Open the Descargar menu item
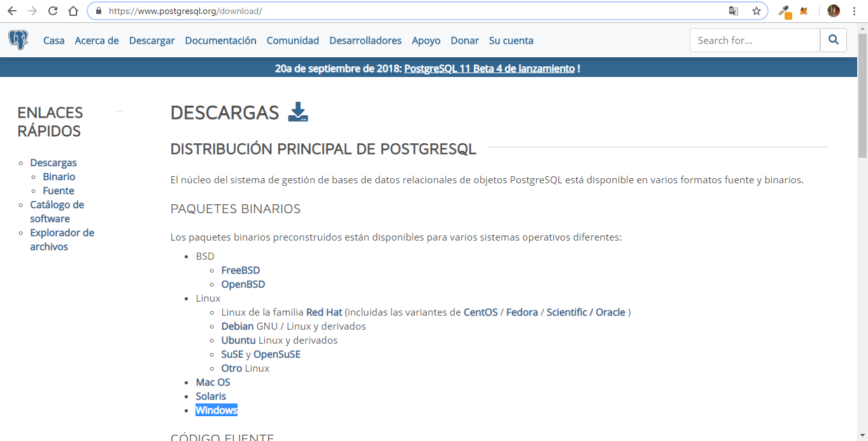Image resolution: width=868 pixels, height=441 pixels. point(152,40)
